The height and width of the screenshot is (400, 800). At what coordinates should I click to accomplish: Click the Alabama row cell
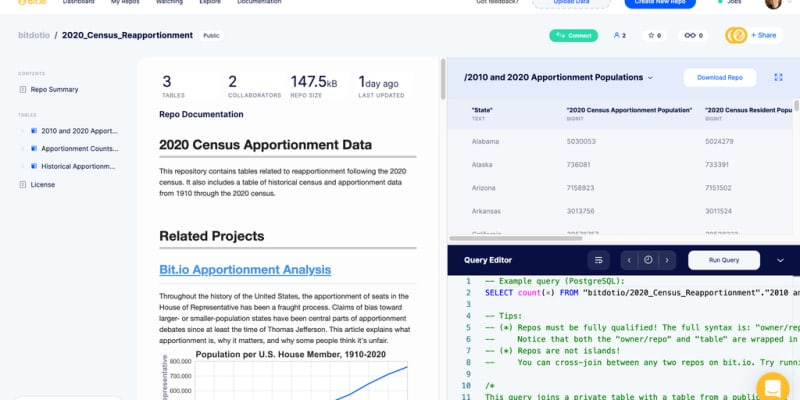(485, 141)
